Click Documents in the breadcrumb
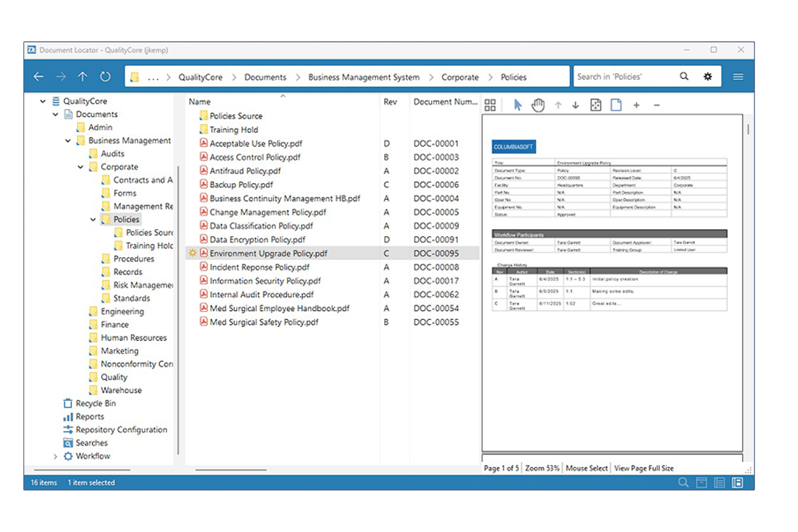The width and height of the screenshot is (798, 532). [265, 77]
